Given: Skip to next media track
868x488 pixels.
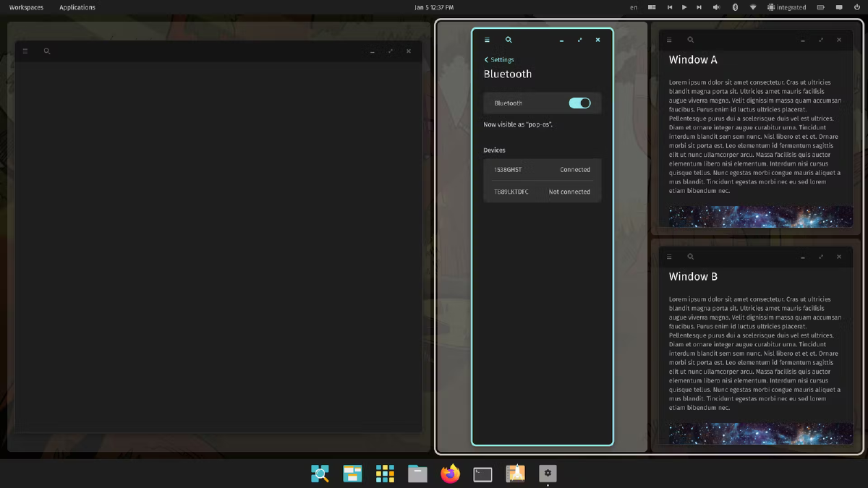Looking at the screenshot, I should pyautogui.click(x=699, y=7).
